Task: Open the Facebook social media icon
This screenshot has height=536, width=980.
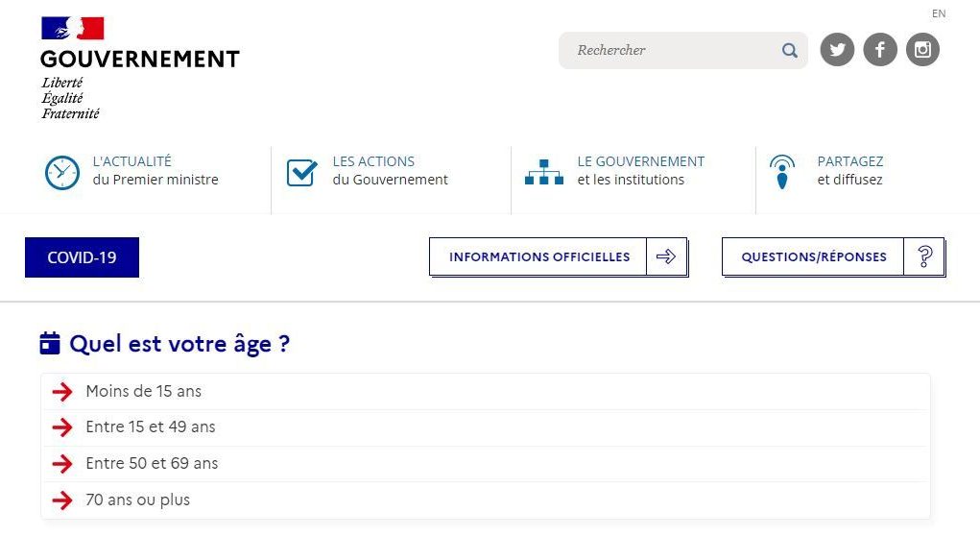Action: (x=880, y=50)
